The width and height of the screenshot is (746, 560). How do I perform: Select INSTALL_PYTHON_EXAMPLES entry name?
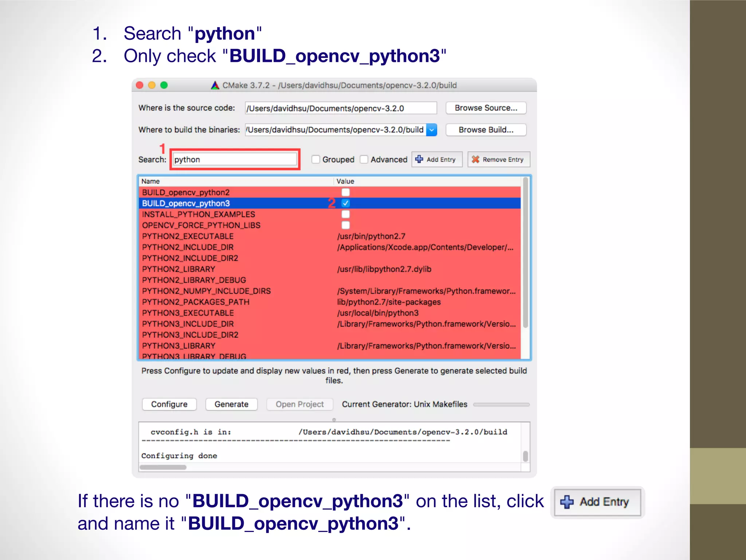[x=199, y=214]
